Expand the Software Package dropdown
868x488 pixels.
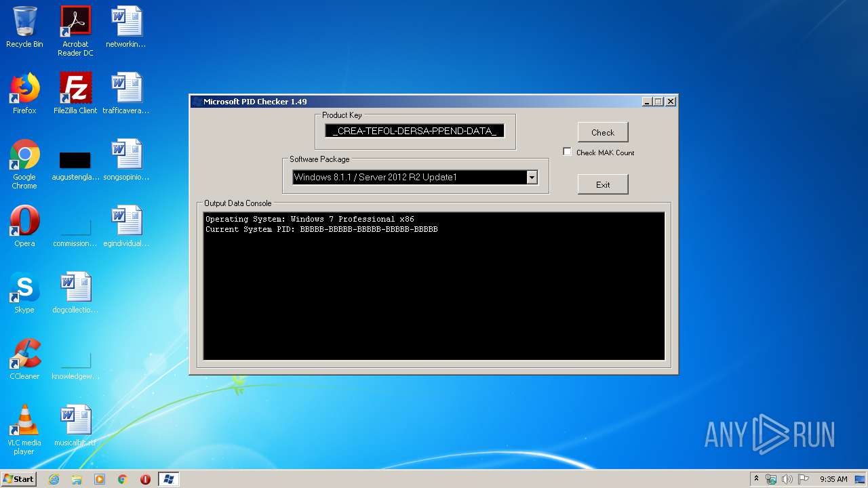(x=532, y=178)
